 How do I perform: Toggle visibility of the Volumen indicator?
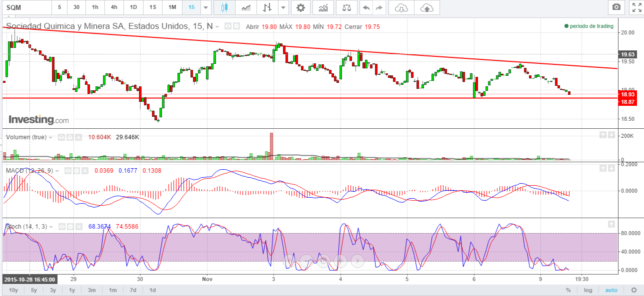tap(62, 137)
